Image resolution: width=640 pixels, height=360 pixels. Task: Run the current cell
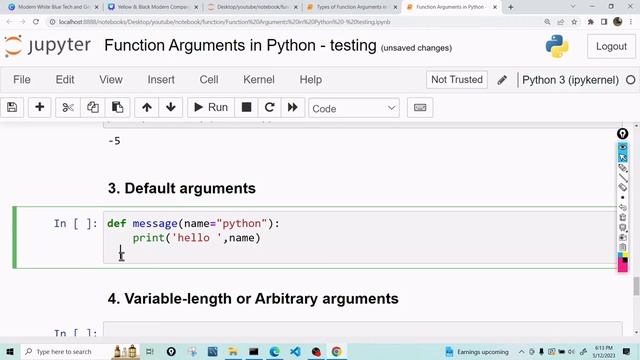[211, 107]
